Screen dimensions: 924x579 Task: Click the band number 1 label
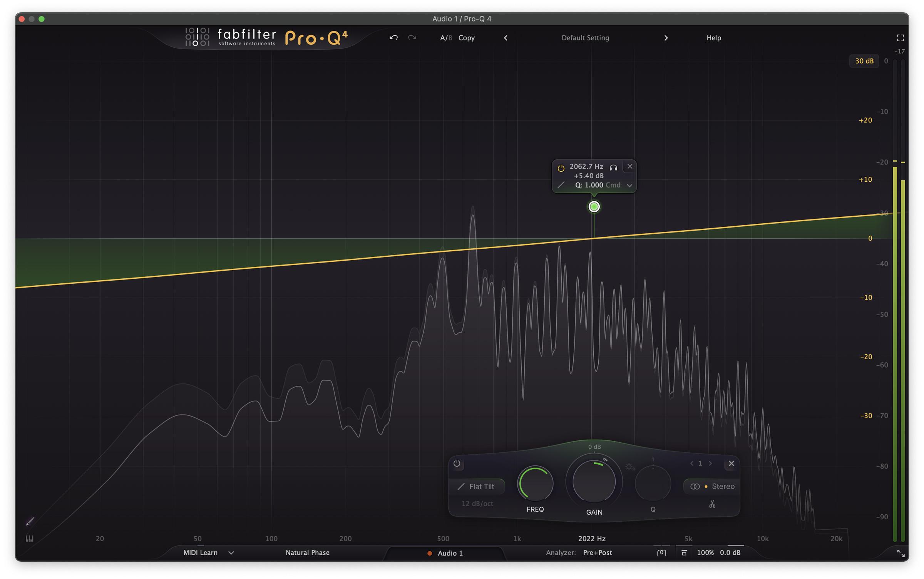pos(700,464)
